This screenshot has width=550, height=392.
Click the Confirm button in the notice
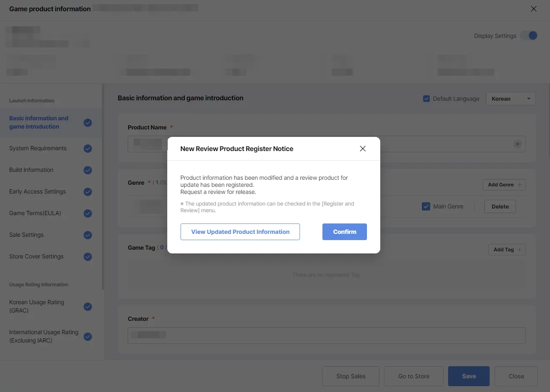344,232
